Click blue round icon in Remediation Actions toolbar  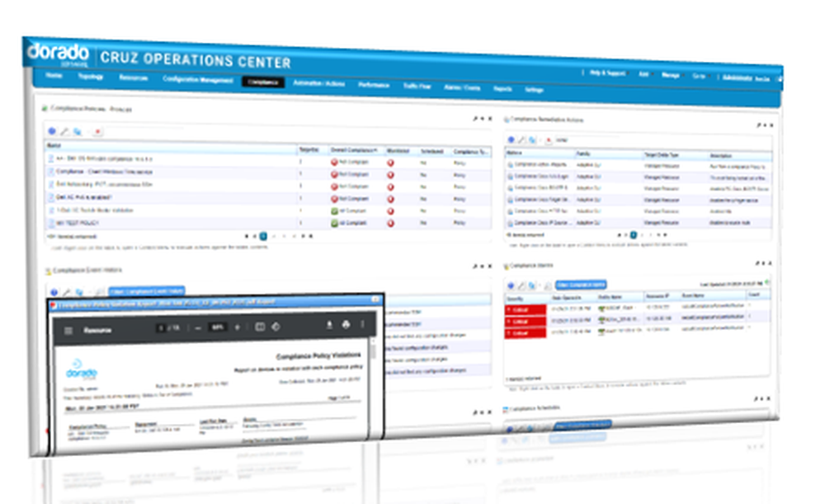tap(511, 139)
